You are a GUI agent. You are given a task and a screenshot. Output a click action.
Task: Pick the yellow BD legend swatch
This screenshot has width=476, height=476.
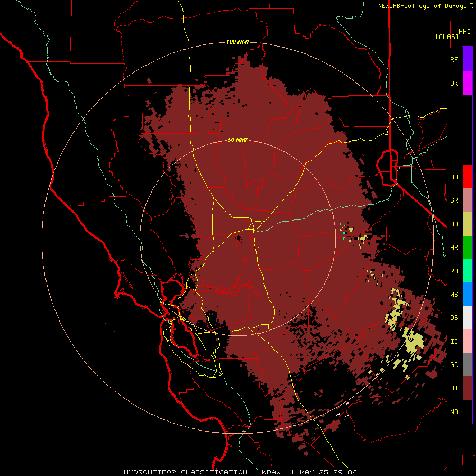(x=467, y=224)
